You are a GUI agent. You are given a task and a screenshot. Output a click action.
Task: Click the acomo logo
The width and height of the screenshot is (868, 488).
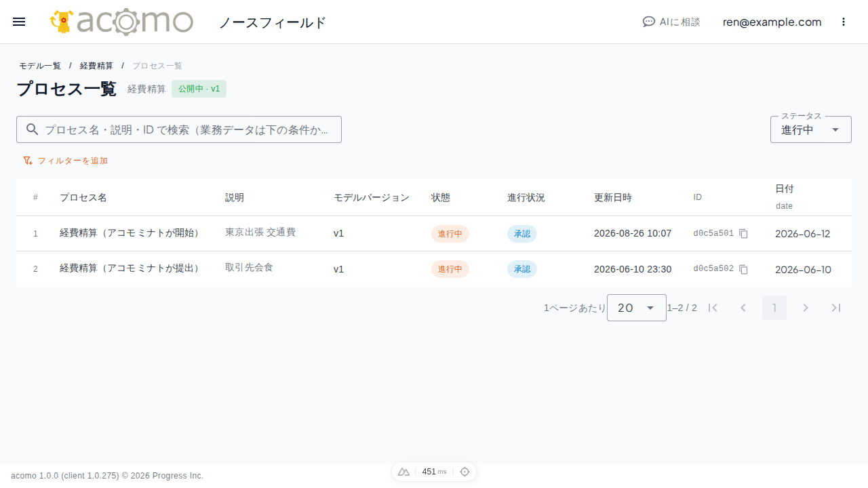point(121,22)
